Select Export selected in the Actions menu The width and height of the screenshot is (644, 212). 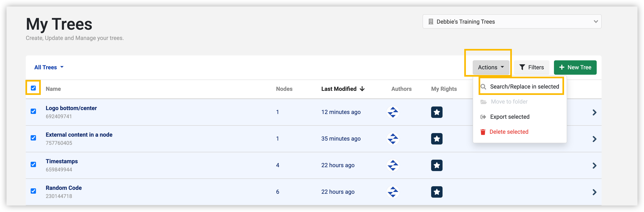click(x=510, y=116)
